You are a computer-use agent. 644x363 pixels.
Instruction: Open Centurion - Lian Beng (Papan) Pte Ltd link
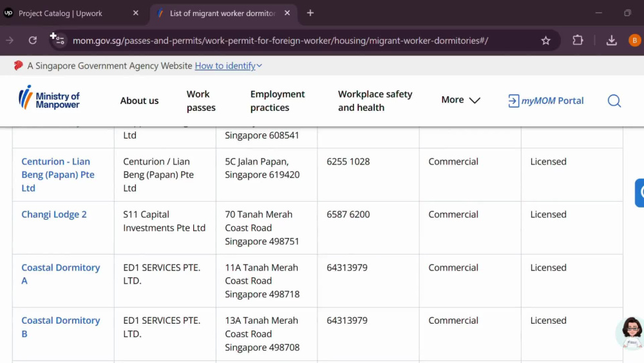coord(58,175)
